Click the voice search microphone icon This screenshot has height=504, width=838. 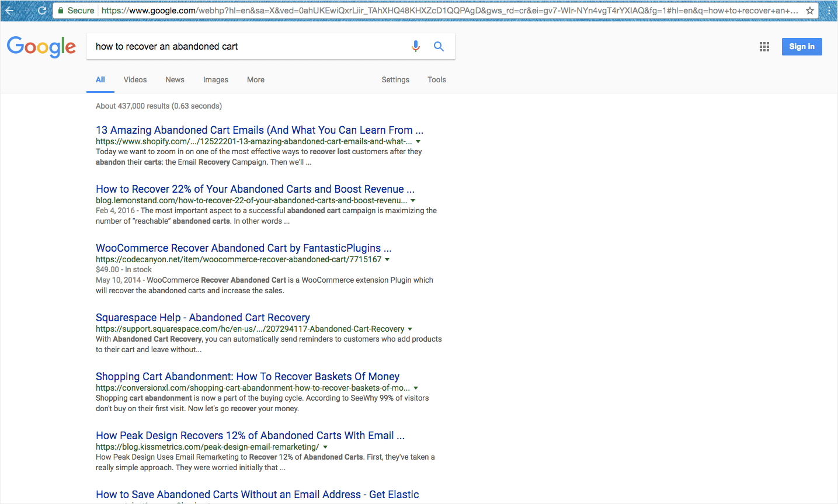[x=416, y=46]
